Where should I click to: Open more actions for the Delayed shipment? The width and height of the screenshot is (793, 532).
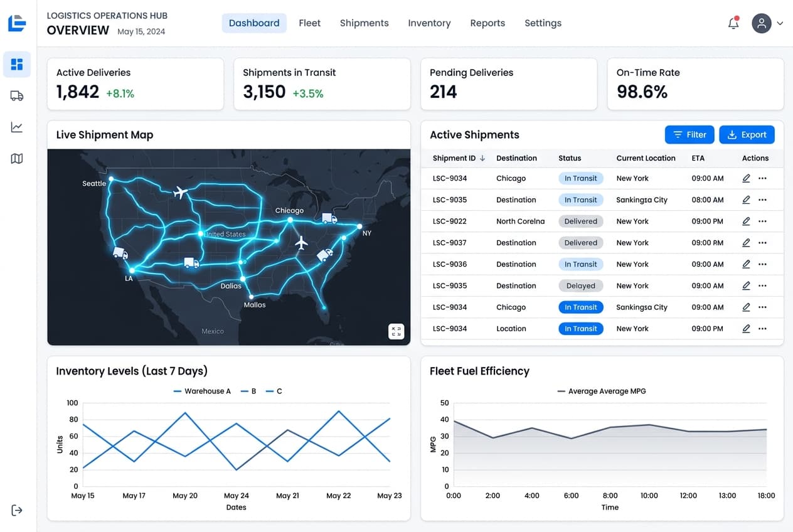click(762, 285)
